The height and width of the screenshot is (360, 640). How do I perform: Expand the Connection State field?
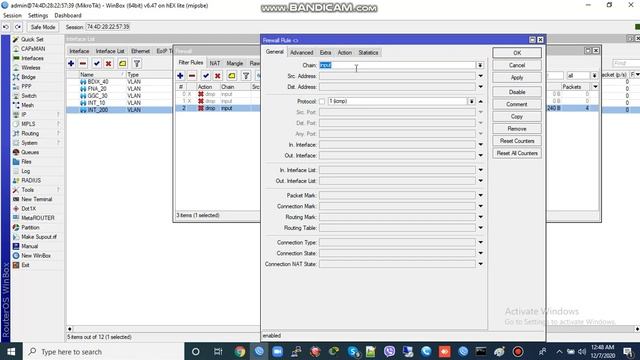click(480, 253)
